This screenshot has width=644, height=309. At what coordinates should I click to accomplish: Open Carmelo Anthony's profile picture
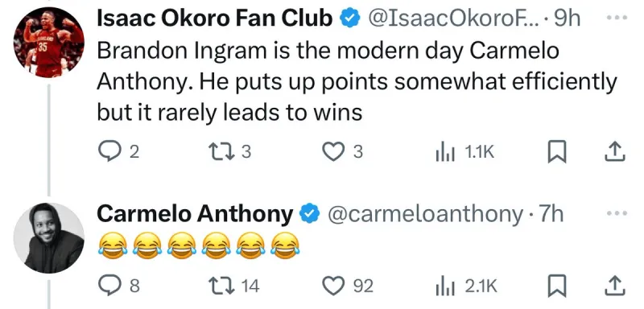48,238
